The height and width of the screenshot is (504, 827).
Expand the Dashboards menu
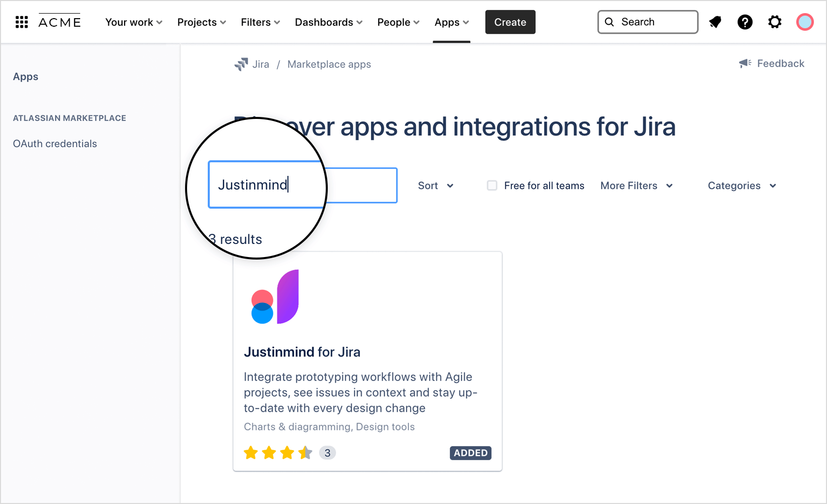[329, 22]
